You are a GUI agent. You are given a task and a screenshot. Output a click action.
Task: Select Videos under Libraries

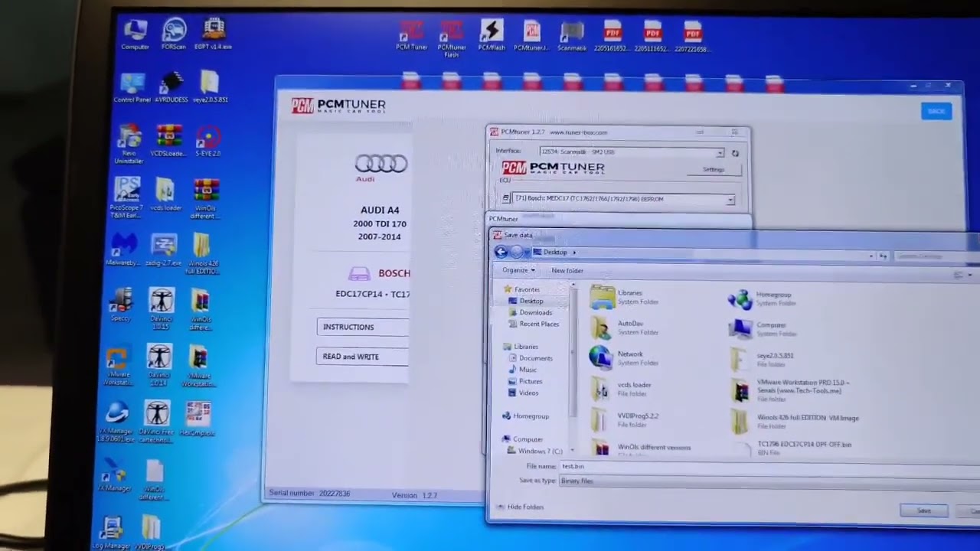click(522, 393)
